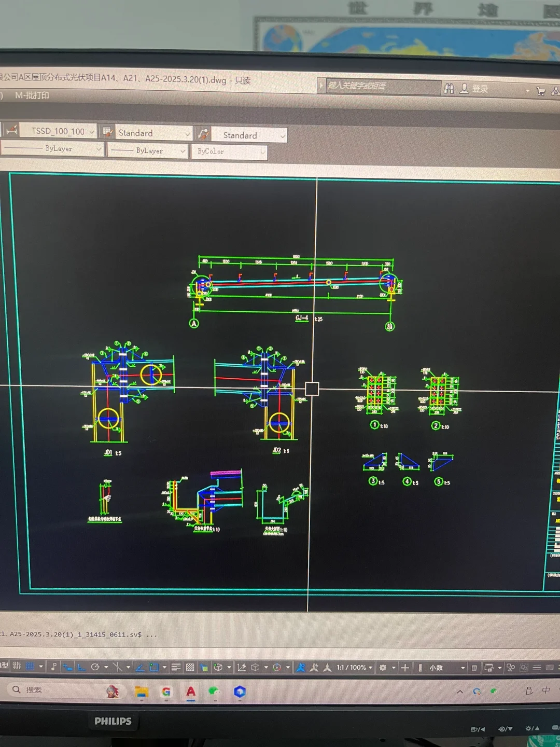
Task: Click the binoculars search icon
Action: click(x=449, y=89)
